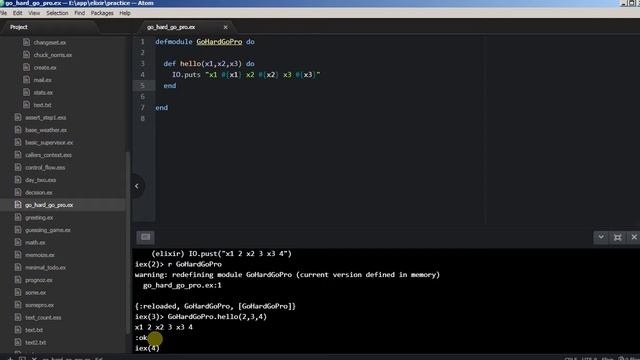Click line number 1 in the gutter
640x360 pixels.
142,42
